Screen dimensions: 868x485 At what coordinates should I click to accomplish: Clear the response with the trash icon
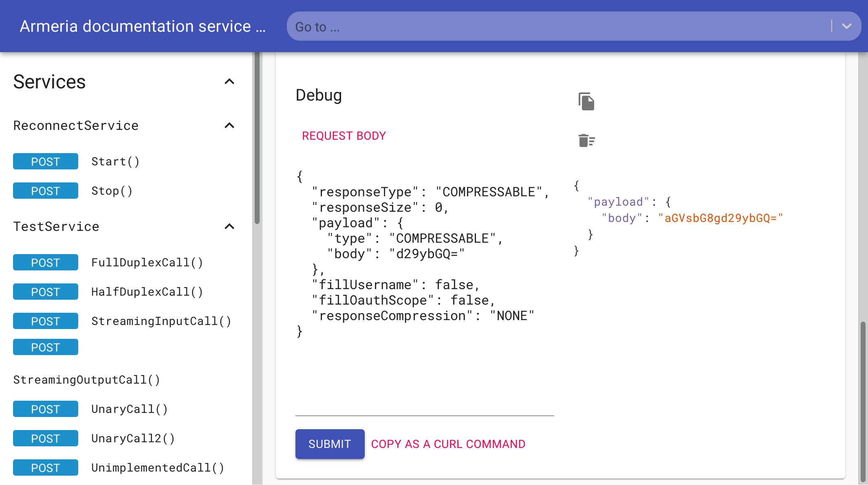(x=586, y=140)
